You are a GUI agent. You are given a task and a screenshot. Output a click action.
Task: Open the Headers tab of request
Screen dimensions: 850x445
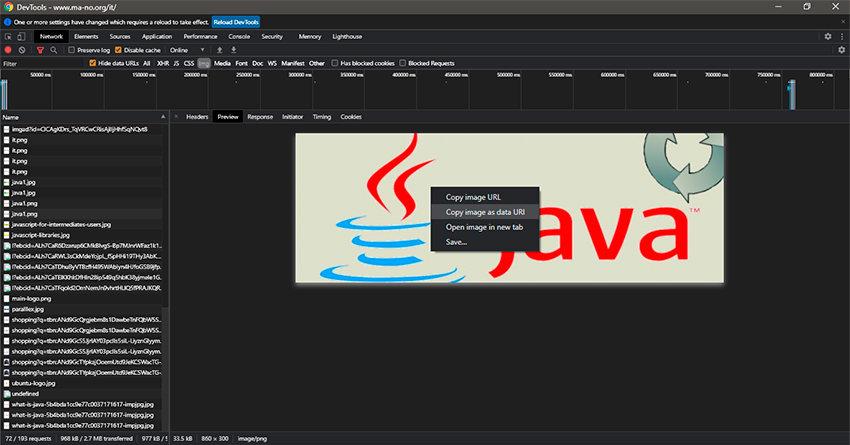197,117
